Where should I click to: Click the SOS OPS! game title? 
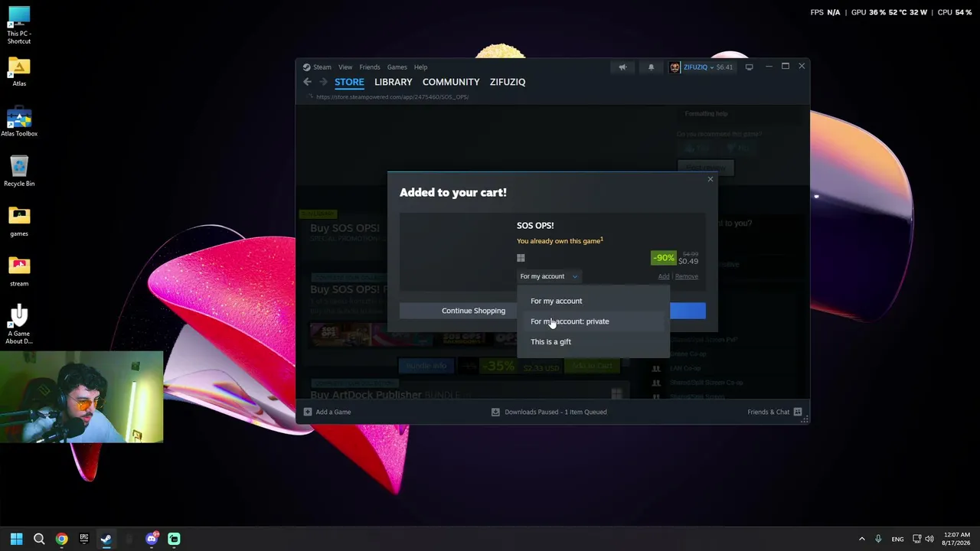pyautogui.click(x=535, y=226)
